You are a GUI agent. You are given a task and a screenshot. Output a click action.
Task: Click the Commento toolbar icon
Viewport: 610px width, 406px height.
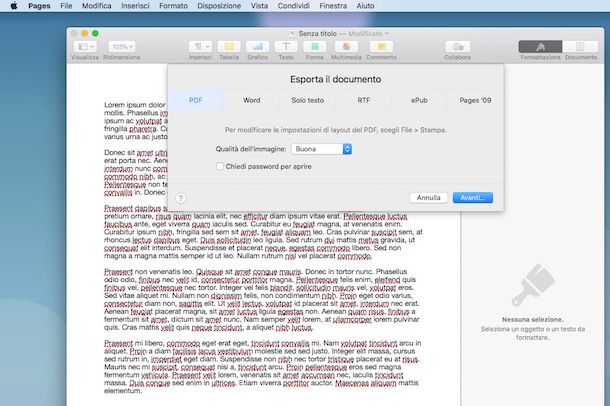pyautogui.click(x=381, y=47)
